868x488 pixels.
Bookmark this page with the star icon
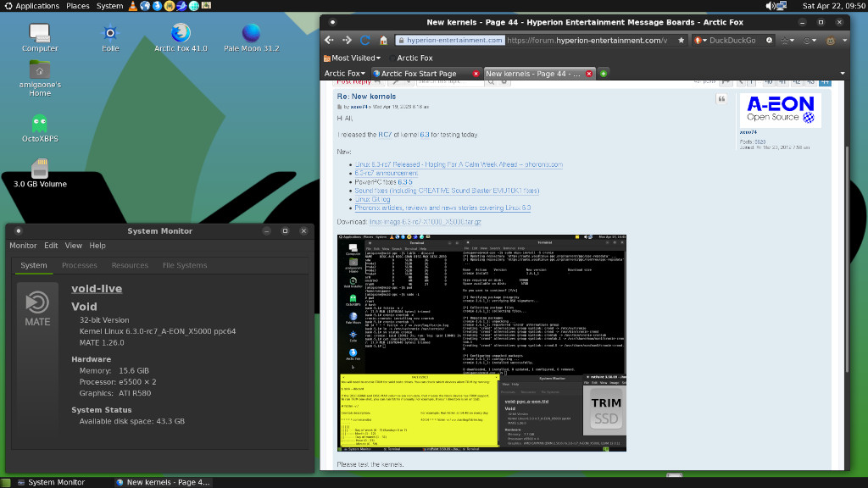coord(681,41)
